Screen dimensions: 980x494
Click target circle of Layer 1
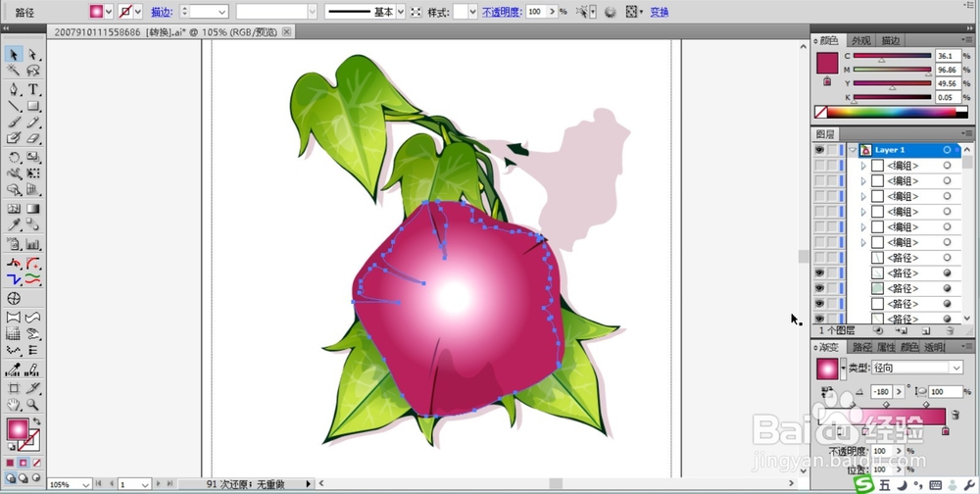tap(947, 150)
